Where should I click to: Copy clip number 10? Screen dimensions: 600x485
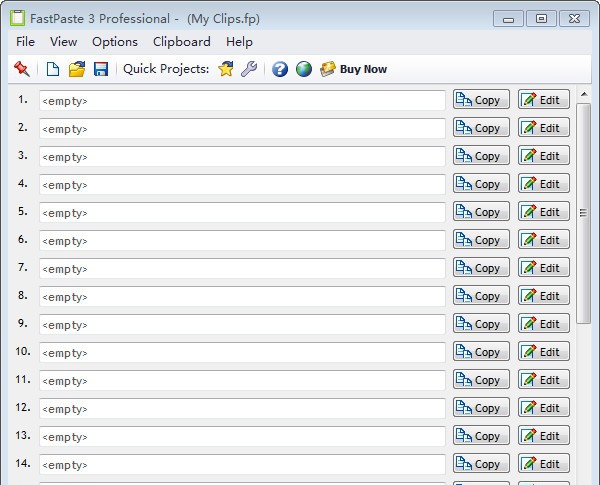tap(481, 351)
